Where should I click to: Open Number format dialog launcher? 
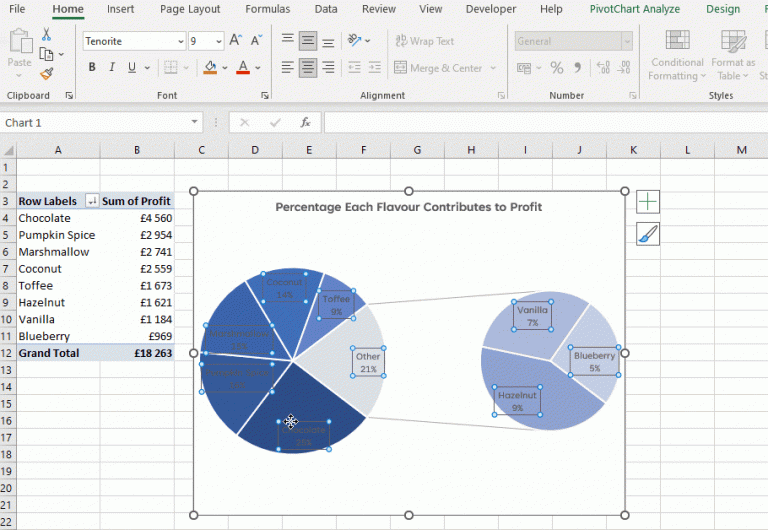pos(632,96)
